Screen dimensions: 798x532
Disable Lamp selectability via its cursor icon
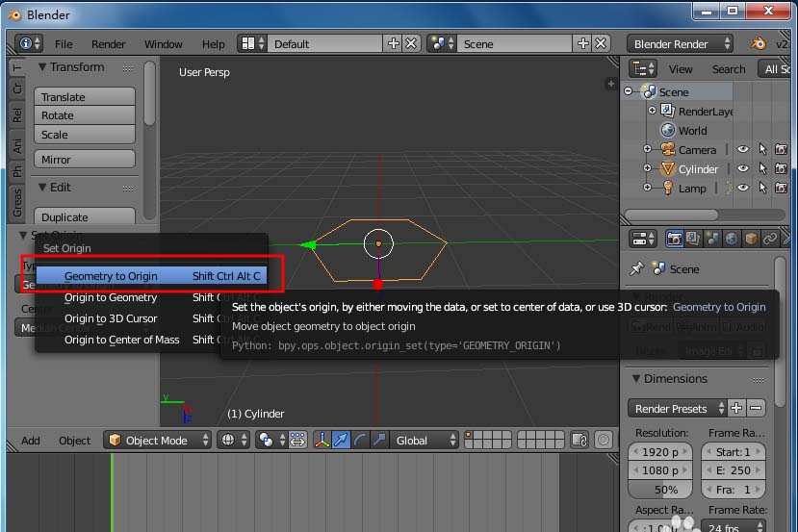click(761, 189)
